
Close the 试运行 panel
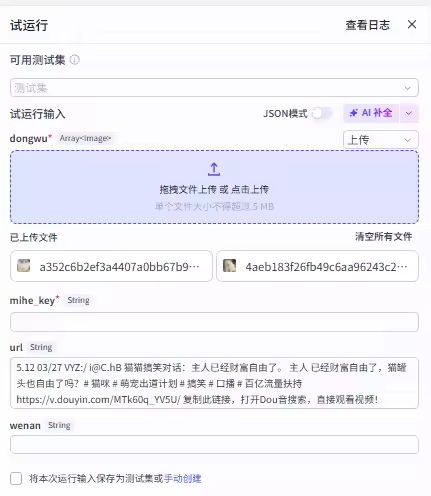[412, 24]
